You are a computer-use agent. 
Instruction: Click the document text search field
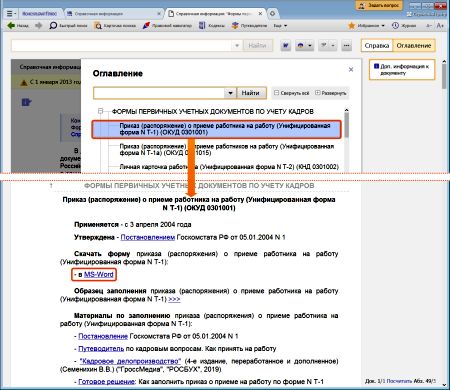122,45
